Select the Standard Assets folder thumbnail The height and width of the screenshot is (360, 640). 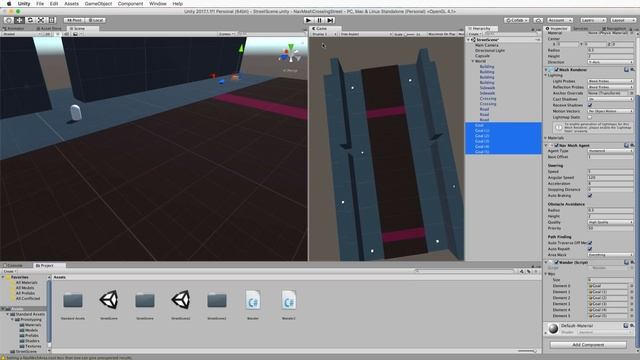(x=73, y=301)
